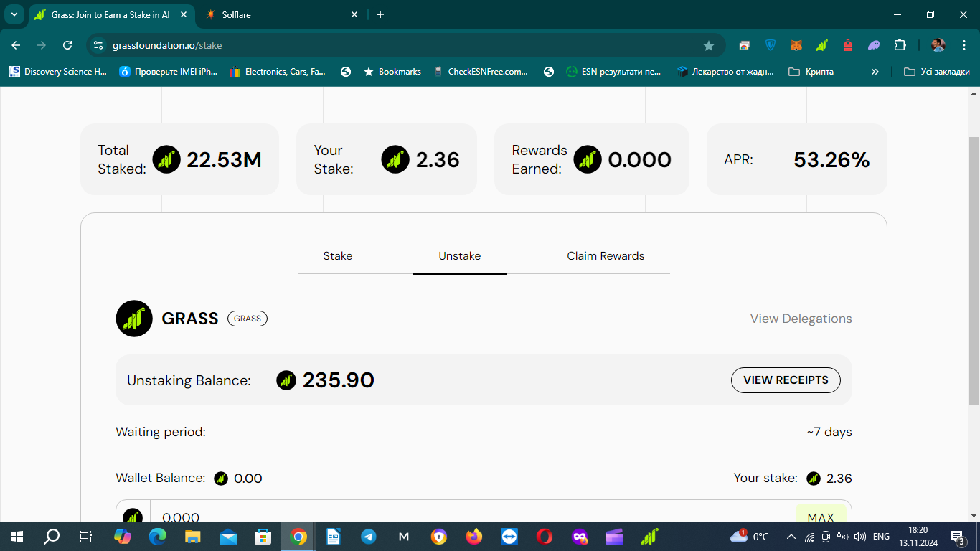The height and width of the screenshot is (551, 980).
Task: Click the 53.26% APR value
Action: (x=831, y=160)
